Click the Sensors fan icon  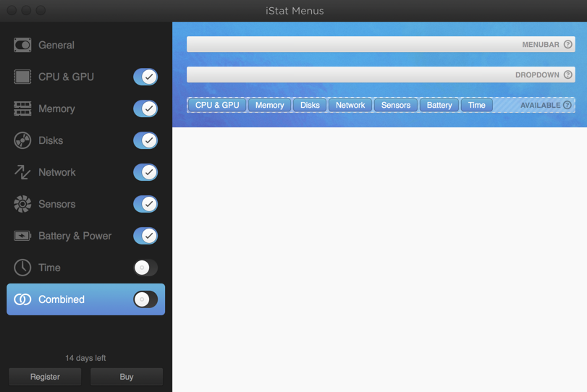click(22, 204)
